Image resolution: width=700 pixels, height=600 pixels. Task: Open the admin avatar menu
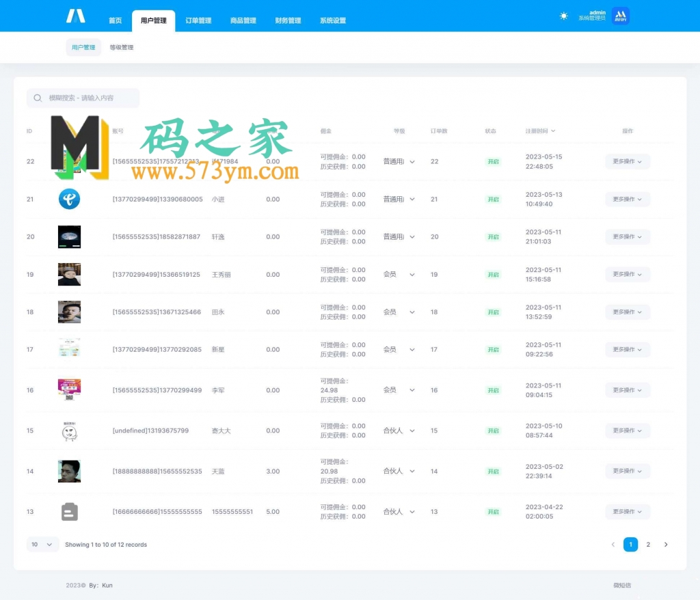coord(620,16)
